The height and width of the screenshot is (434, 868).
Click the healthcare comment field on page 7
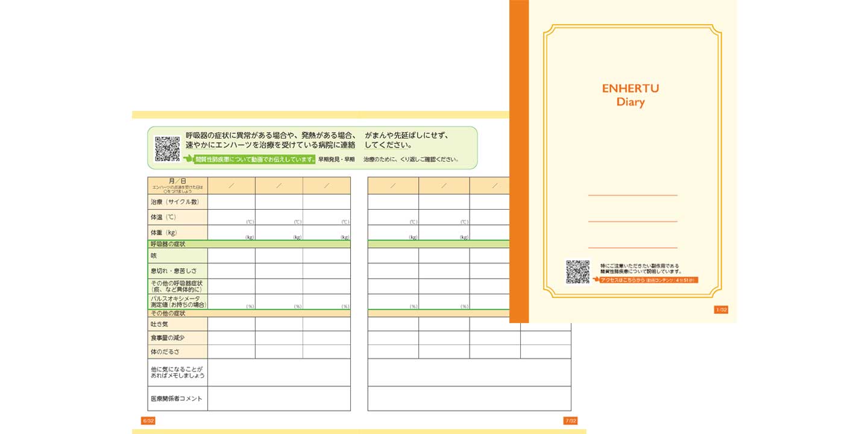point(470,398)
